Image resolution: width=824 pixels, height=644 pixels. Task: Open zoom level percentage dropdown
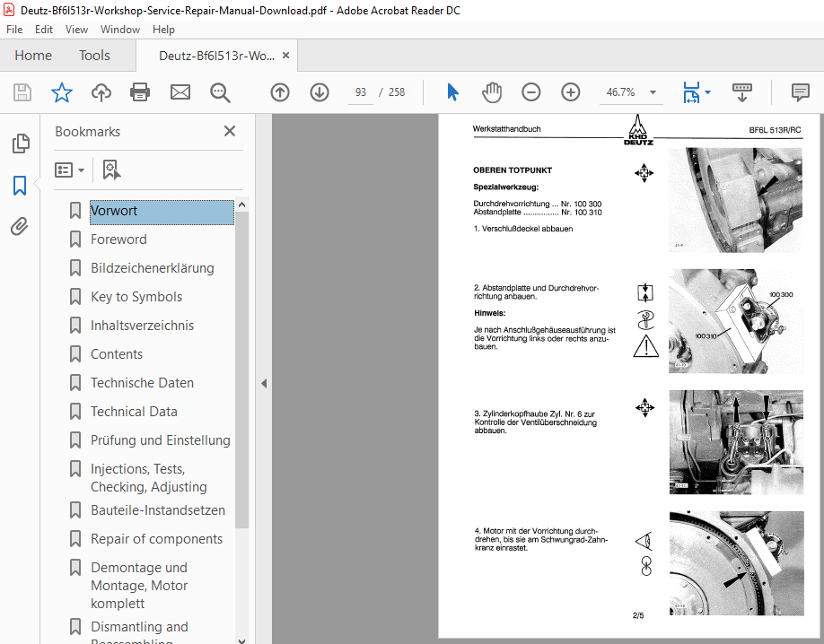[653, 92]
